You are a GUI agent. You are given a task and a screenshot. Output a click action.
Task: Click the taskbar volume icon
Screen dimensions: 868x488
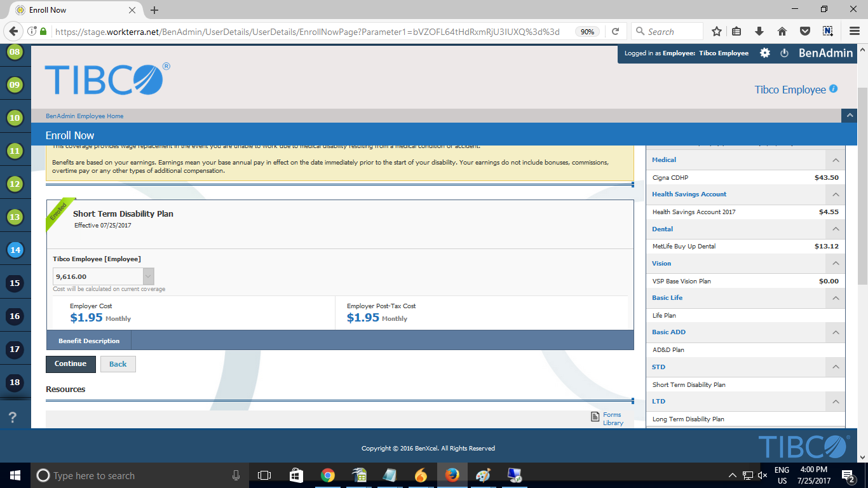pos(762,475)
